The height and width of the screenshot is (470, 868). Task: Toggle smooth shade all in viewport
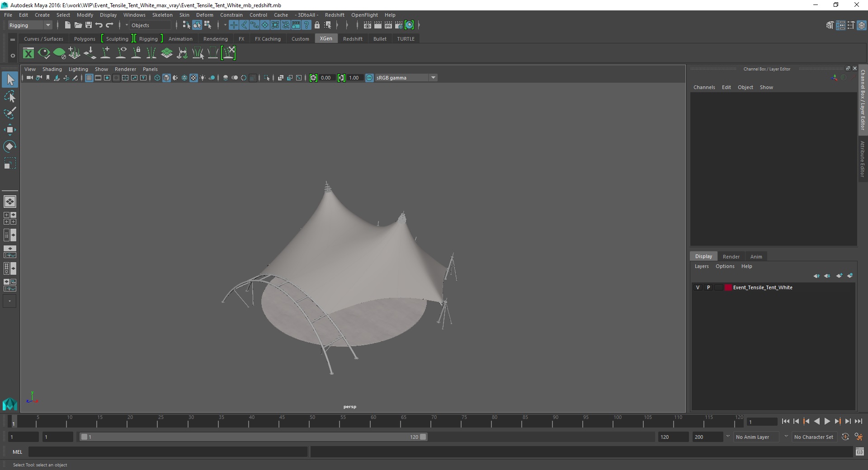click(x=166, y=78)
